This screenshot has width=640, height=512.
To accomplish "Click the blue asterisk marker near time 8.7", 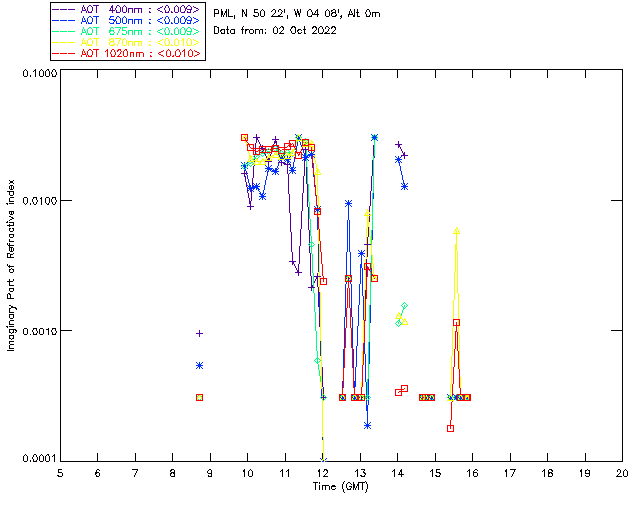I will 200,366.
